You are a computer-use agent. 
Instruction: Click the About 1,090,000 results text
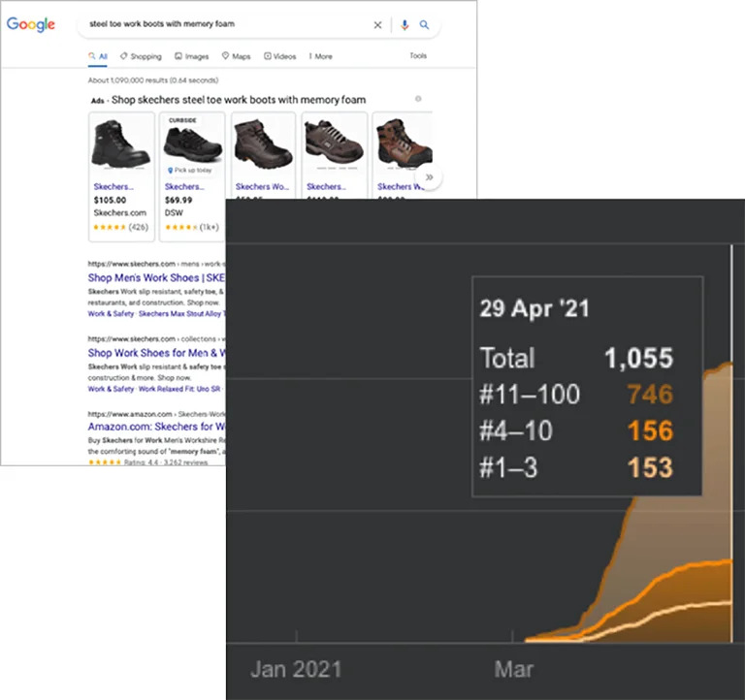coord(153,80)
